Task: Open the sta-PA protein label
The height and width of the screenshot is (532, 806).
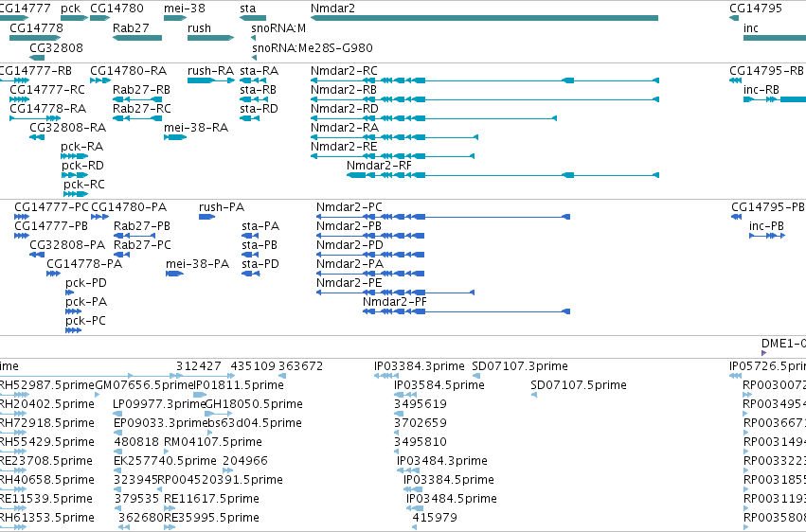Action: pos(260,226)
